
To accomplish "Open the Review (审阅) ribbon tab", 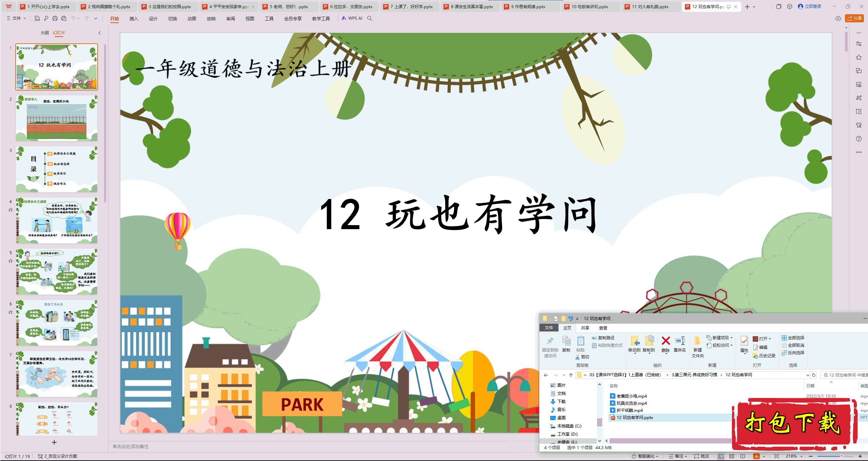I will [x=231, y=19].
